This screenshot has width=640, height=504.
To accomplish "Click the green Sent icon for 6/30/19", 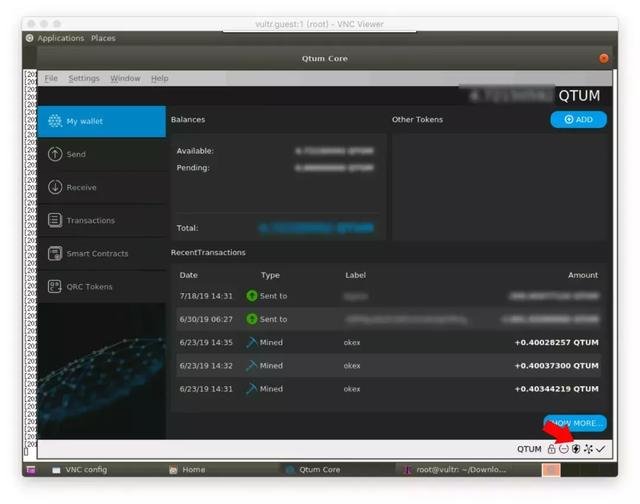I will click(252, 319).
